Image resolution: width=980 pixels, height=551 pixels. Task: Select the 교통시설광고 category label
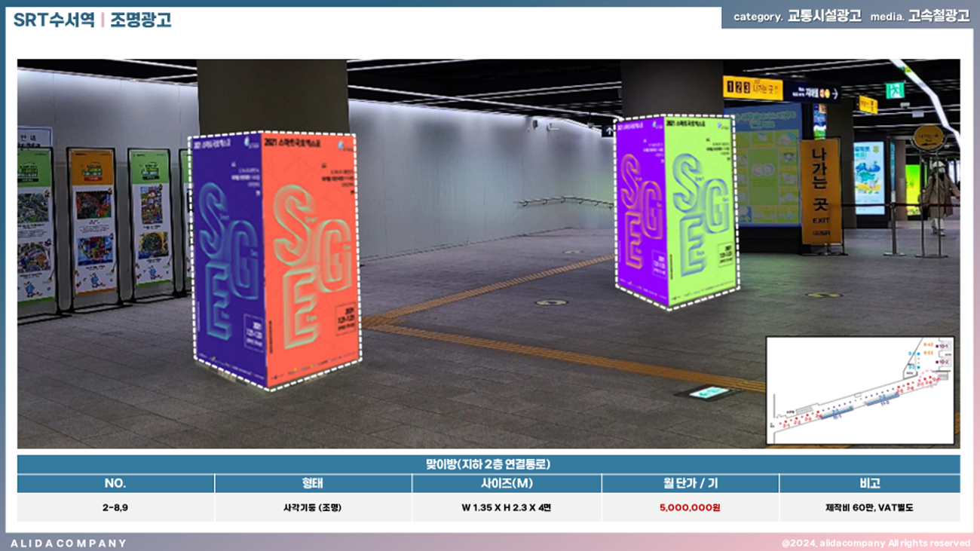[824, 17]
